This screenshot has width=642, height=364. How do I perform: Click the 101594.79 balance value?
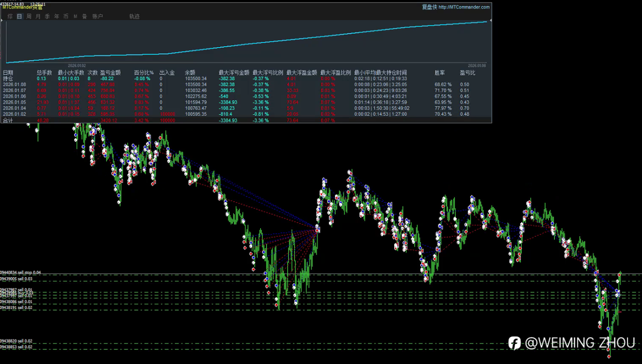pyautogui.click(x=196, y=102)
